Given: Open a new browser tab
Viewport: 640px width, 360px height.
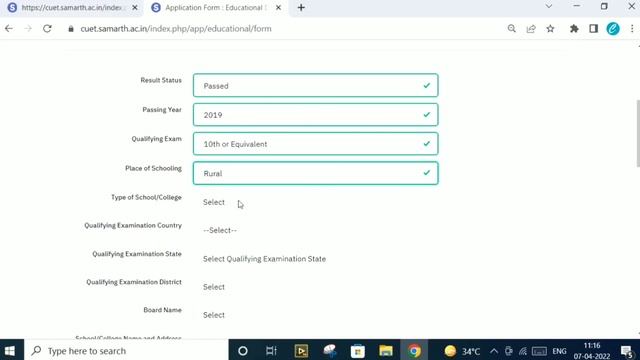Looking at the screenshot, I should coord(301,7).
